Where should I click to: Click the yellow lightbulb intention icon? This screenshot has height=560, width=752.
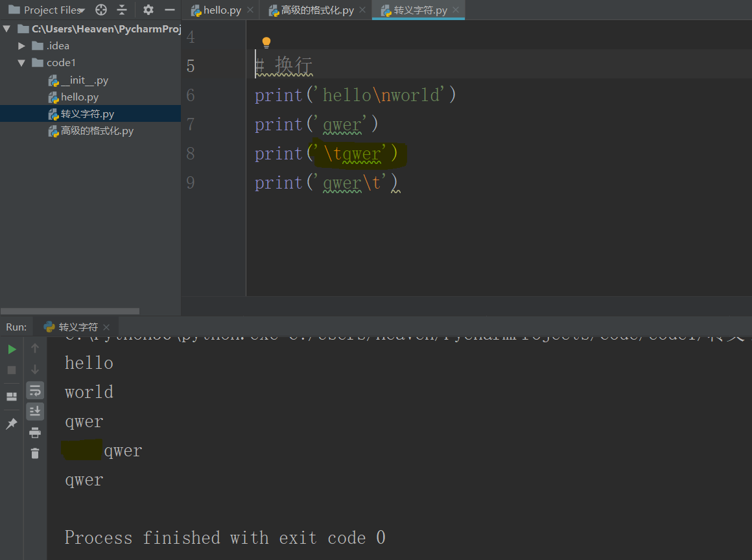(266, 43)
